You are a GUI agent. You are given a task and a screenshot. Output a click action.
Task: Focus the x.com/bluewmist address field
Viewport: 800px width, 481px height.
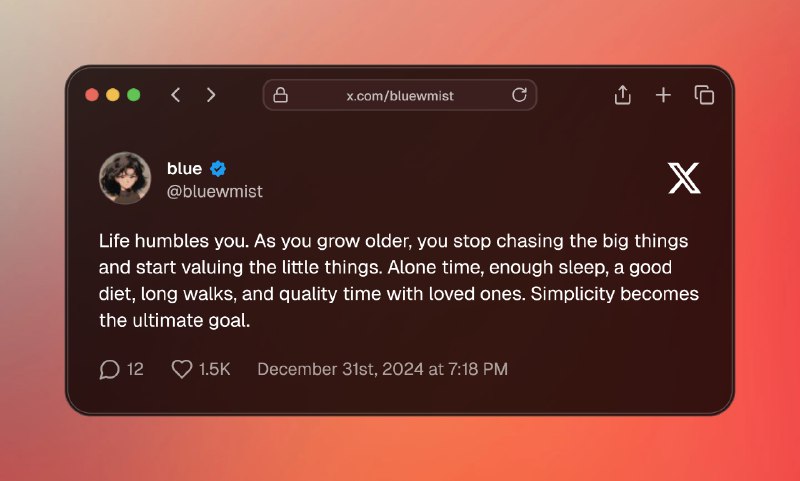[400, 95]
